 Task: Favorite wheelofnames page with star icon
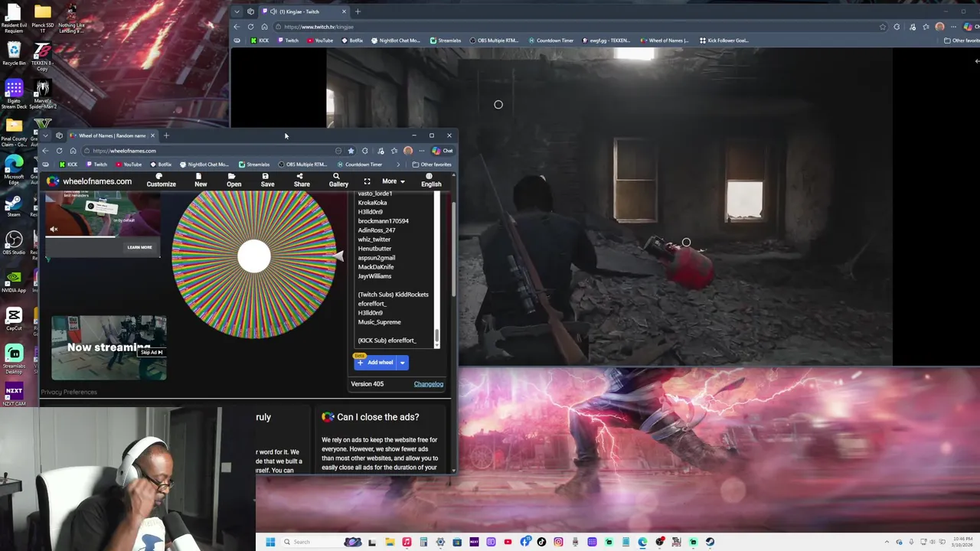351,151
